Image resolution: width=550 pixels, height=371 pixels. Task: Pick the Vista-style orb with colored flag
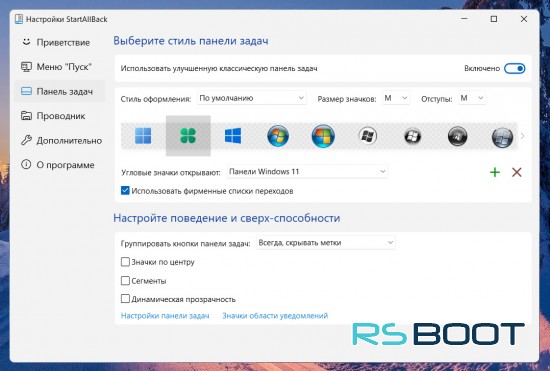point(323,136)
